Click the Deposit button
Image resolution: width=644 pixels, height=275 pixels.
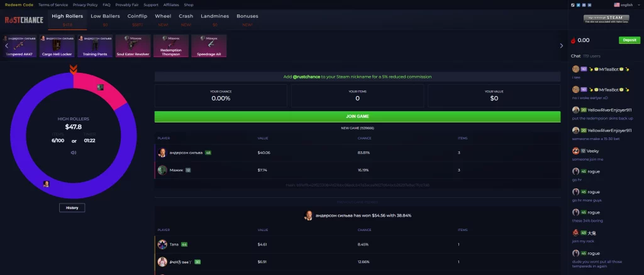(x=628, y=40)
